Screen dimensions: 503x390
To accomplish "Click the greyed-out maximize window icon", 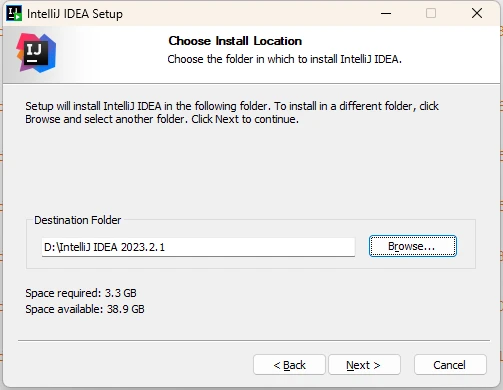I will [x=431, y=13].
